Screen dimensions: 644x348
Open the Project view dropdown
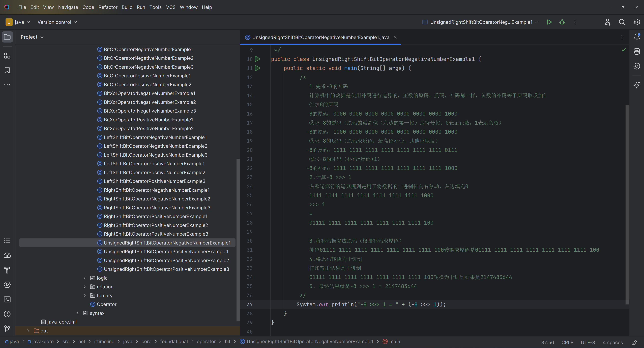(32, 37)
